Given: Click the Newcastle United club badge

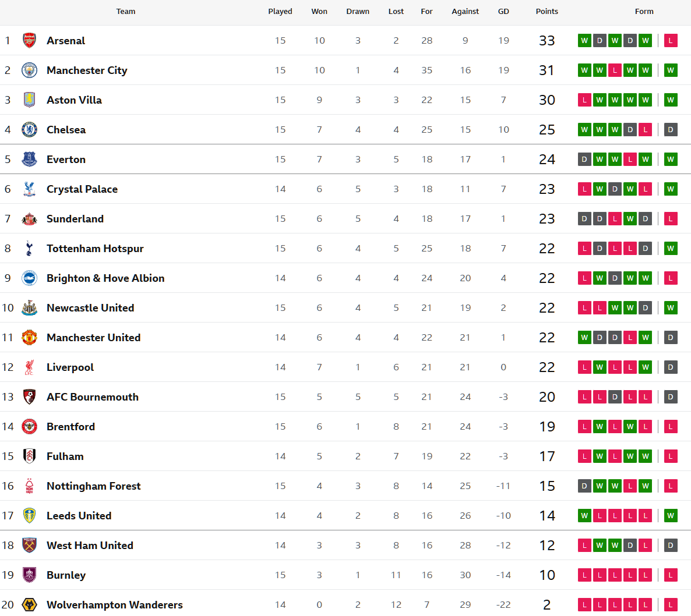Looking at the screenshot, I should tap(29, 307).
